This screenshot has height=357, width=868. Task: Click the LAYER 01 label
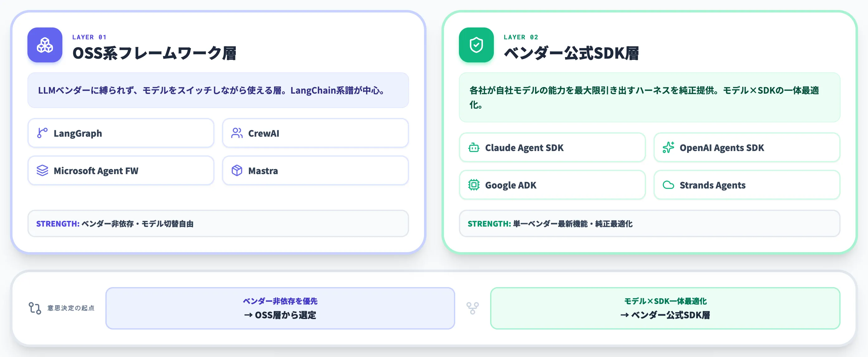89,37
